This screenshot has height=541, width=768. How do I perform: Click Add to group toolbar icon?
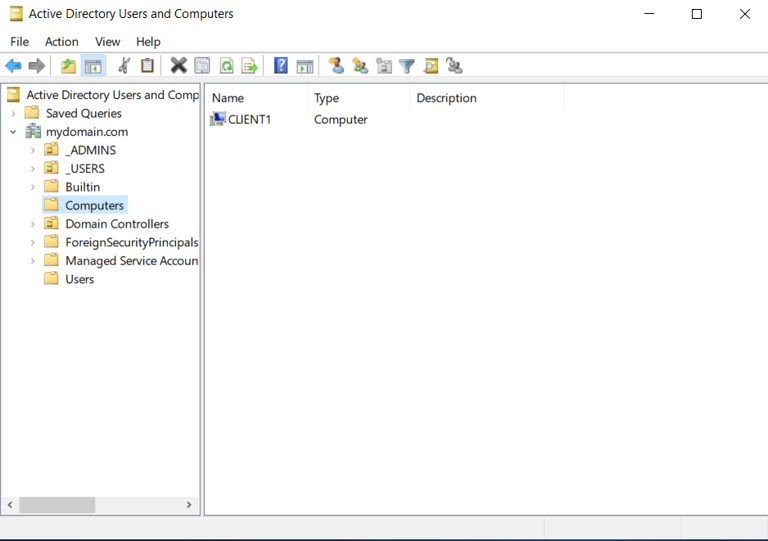click(x=455, y=66)
